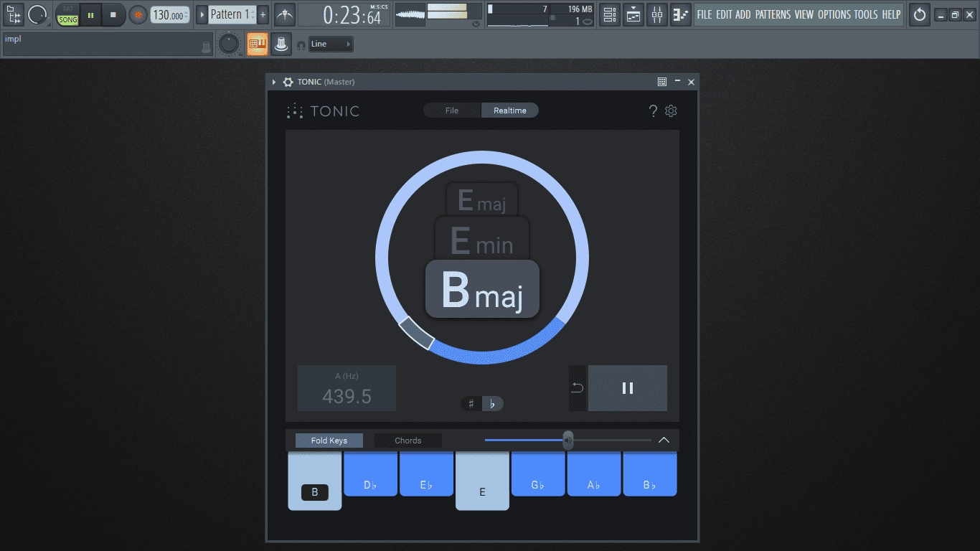Screen dimensions: 980x551
Task: Pause playback in the transport bar
Action: [90, 14]
